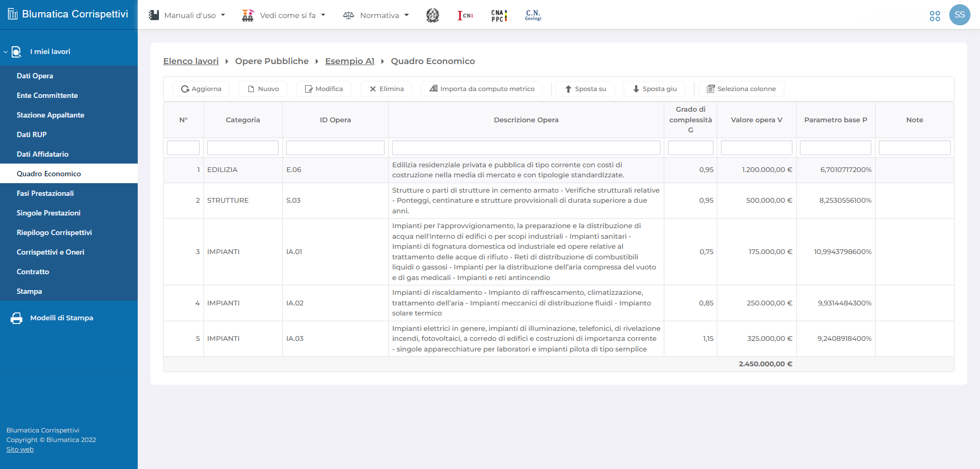Click the N° filter input field

(x=183, y=148)
